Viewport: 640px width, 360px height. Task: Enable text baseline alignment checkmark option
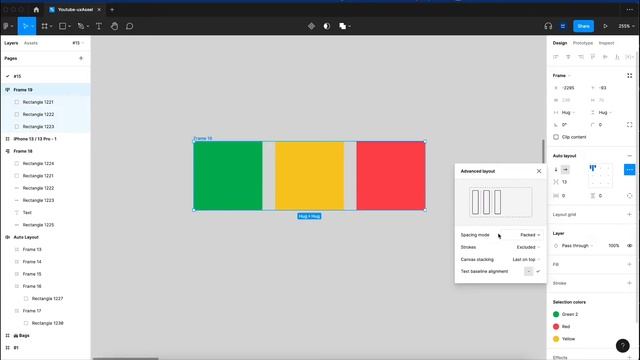(538, 271)
